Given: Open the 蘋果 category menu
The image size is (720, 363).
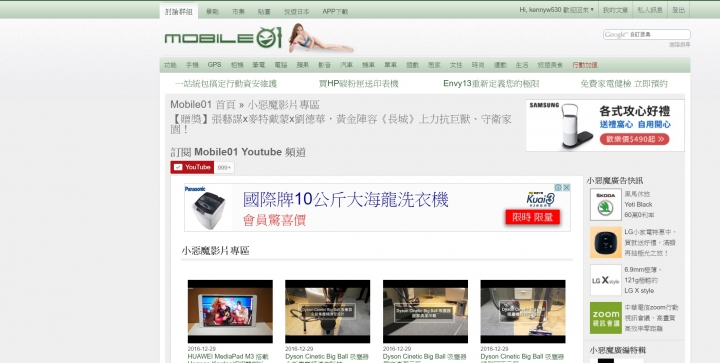Looking at the screenshot, I should (x=303, y=65).
